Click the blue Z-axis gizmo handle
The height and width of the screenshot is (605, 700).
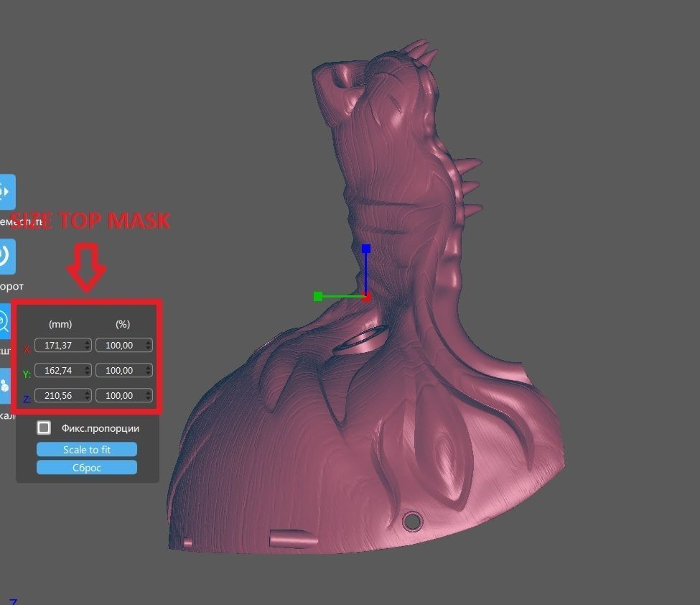point(366,249)
